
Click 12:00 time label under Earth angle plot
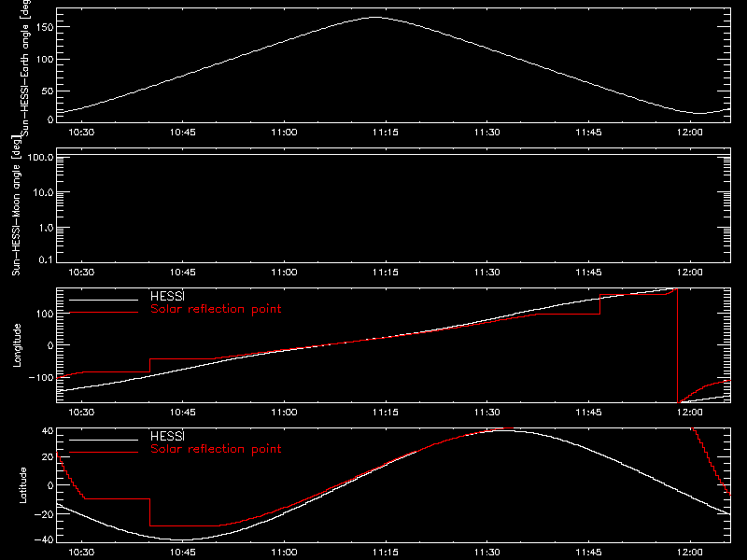coord(689,132)
